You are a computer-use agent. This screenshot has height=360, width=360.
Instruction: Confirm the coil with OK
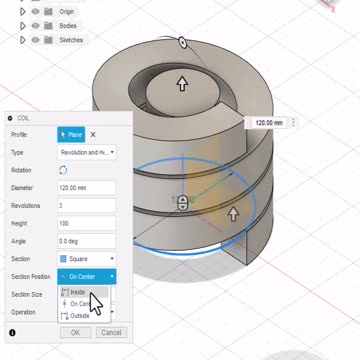tap(75, 333)
